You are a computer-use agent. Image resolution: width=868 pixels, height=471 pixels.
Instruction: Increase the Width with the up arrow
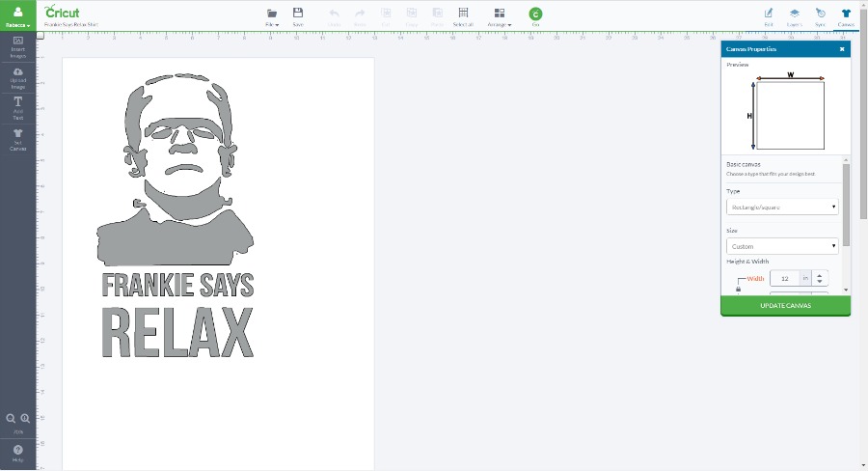(820, 274)
